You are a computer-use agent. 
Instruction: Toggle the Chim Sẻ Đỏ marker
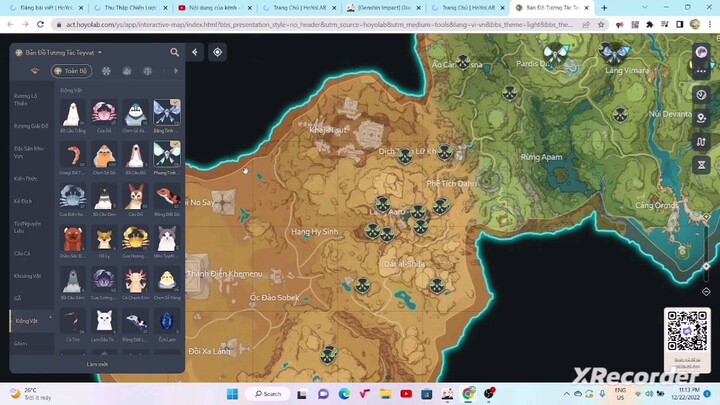pos(104,155)
